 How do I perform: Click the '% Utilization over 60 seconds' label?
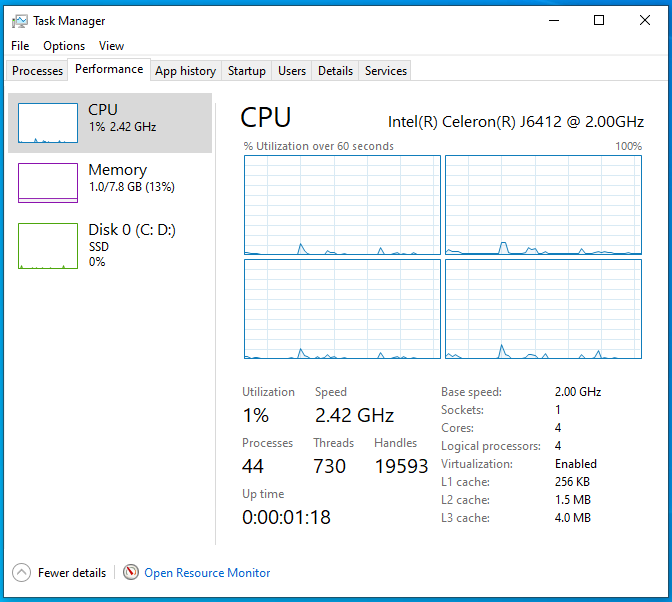click(x=318, y=146)
